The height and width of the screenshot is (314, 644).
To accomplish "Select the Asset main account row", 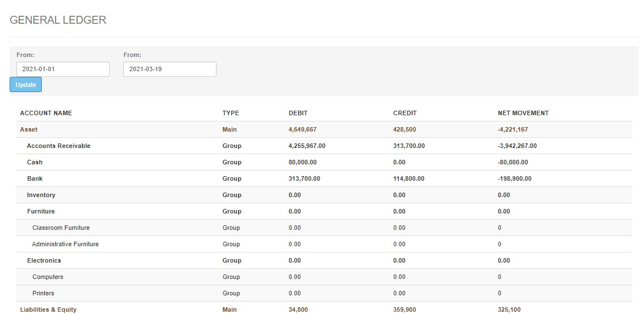I will pyautogui.click(x=29, y=129).
